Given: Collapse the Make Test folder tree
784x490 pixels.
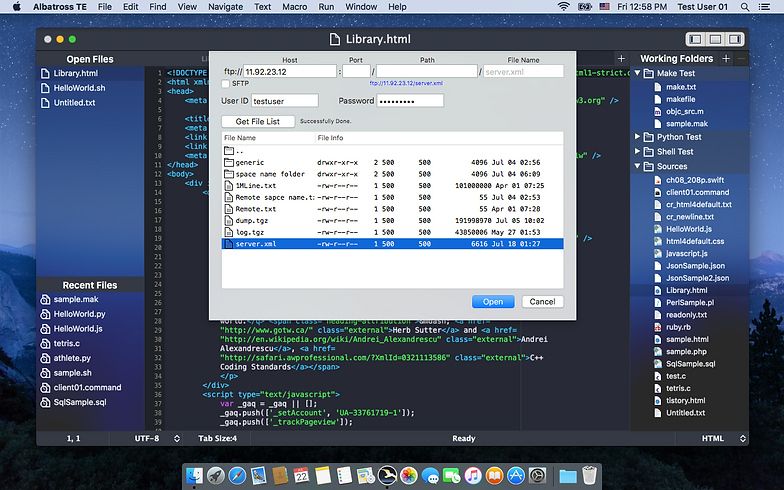Looking at the screenshot, I should [638, 73].
